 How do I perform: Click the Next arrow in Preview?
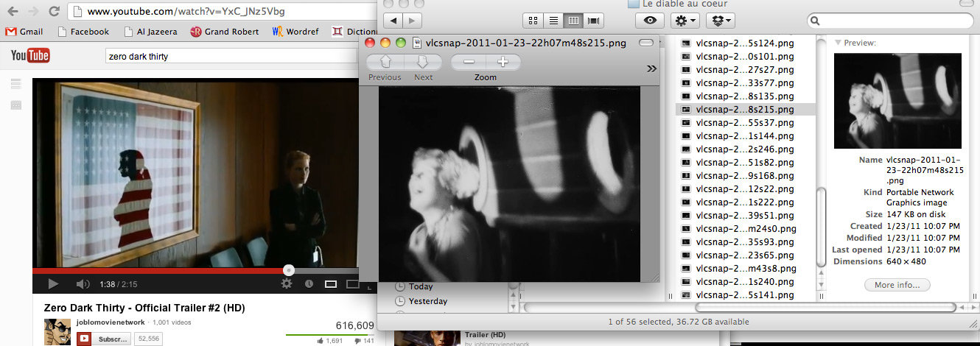[423, 63]
